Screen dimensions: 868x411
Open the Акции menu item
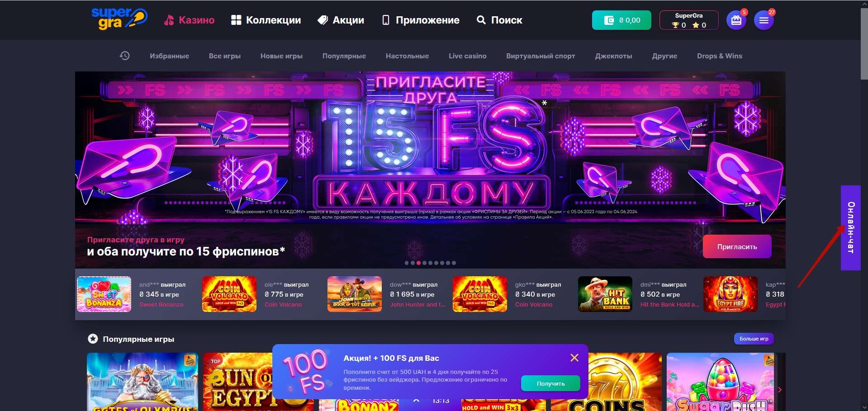(x=341, y=20)
